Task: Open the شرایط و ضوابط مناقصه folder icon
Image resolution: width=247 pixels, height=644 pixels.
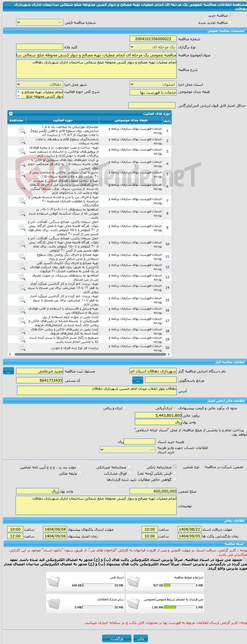Action: [133, 581]
